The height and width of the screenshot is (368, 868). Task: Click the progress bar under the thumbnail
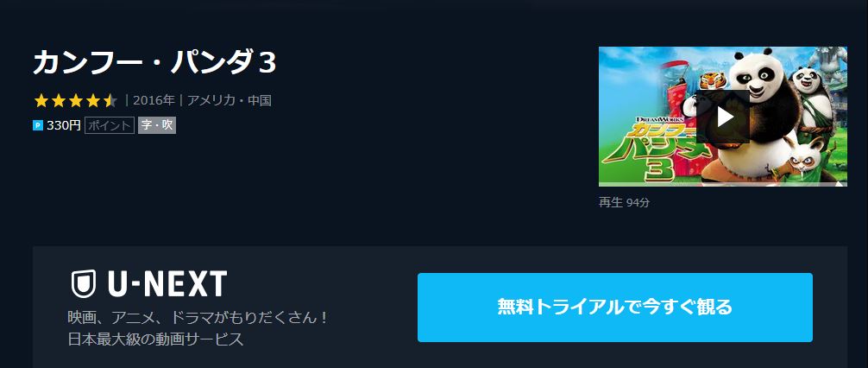click(722, 185)
